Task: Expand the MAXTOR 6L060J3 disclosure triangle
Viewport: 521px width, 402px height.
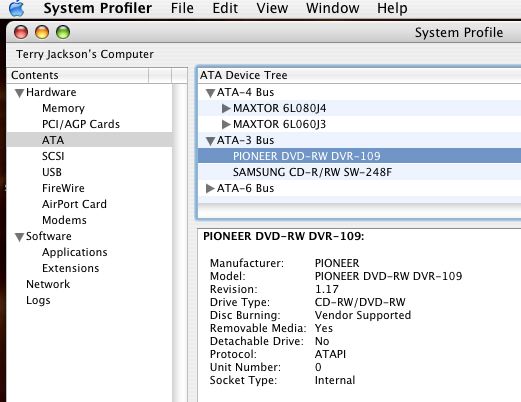Action: coord(226,124)
